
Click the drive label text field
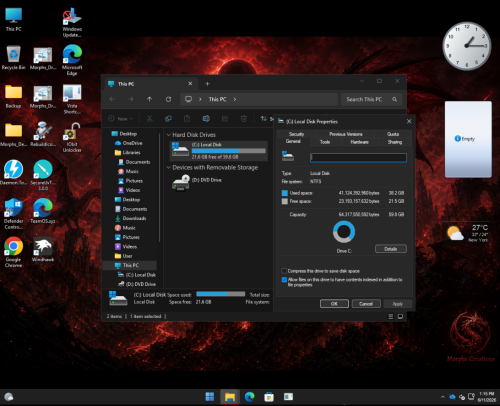point(358,158)
